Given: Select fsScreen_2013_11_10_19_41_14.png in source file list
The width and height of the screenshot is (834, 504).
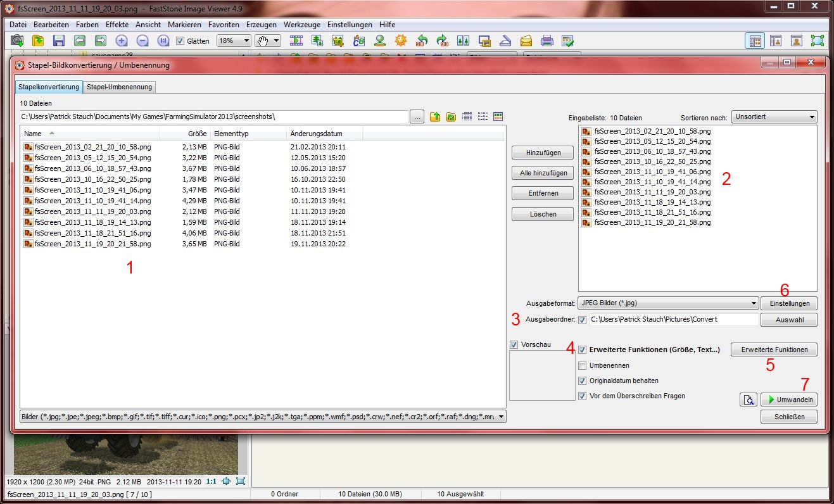Looking at the screenshot, I should tap(92, 201).
